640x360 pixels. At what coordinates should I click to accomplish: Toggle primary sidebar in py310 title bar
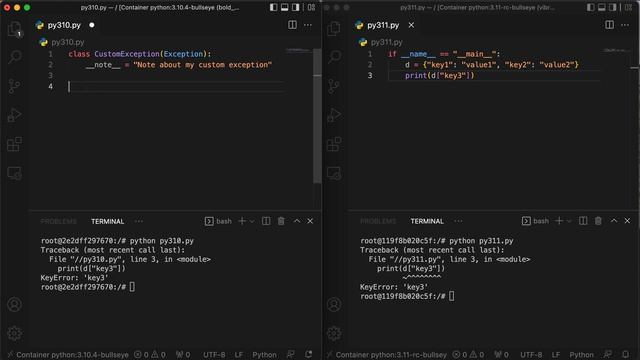click(x=273, y=7)
